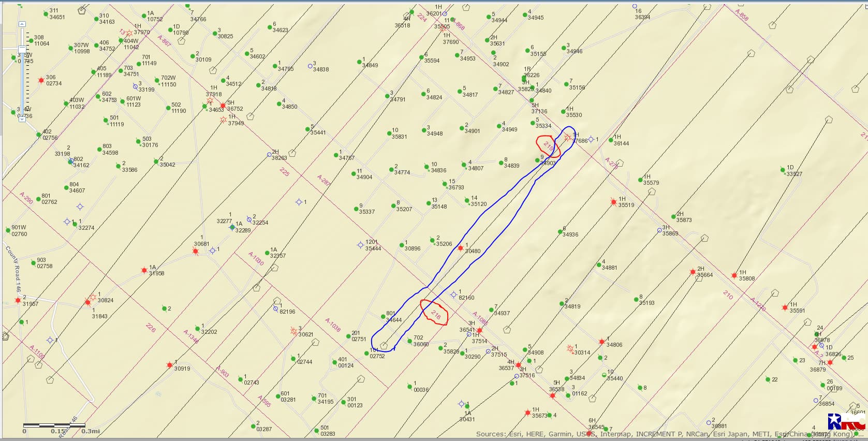Select red plugged well 306 02734
The width and height of the screenshot is (868, 441).
click(x=41, y=80)
